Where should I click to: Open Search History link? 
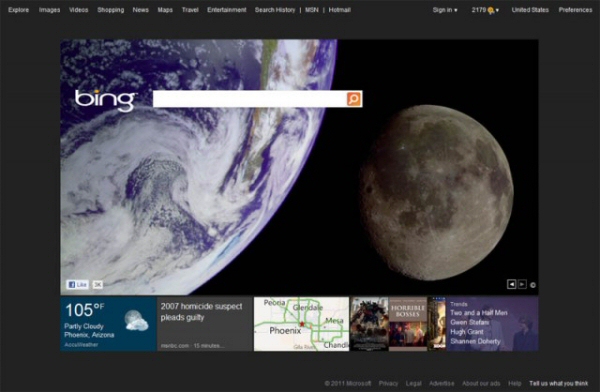click(275, 10)
